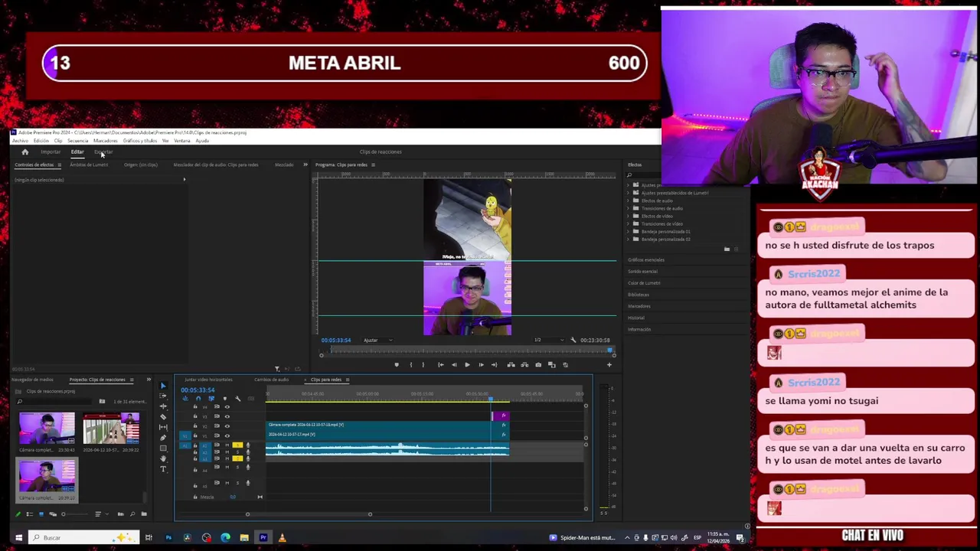This screenshot has width=980, height=551.
Task: Open the Archivo menu
Action: [x=20, y=141]
